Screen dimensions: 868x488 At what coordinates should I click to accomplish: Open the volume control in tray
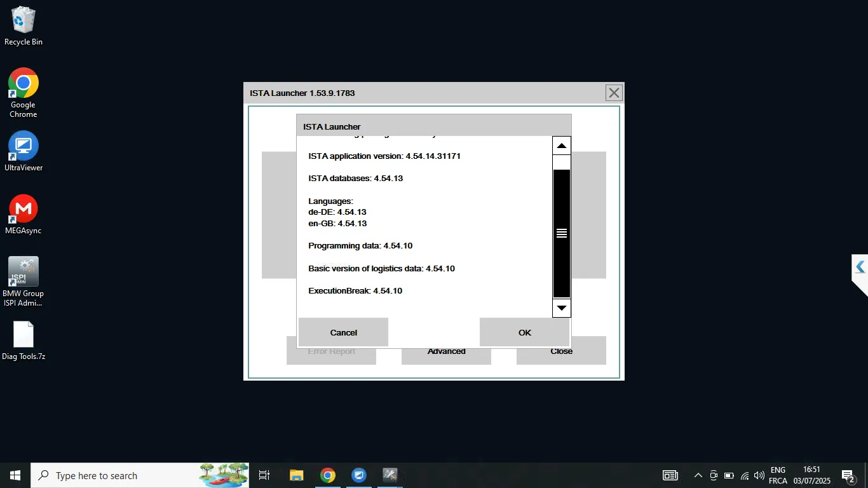coord(759,475)
